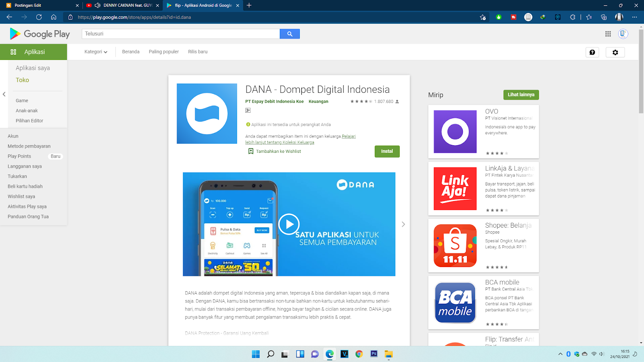Open File Explorer from the taskbar
Screen dimensions: 644x362
pyautogui.click(x=388, y=354)
